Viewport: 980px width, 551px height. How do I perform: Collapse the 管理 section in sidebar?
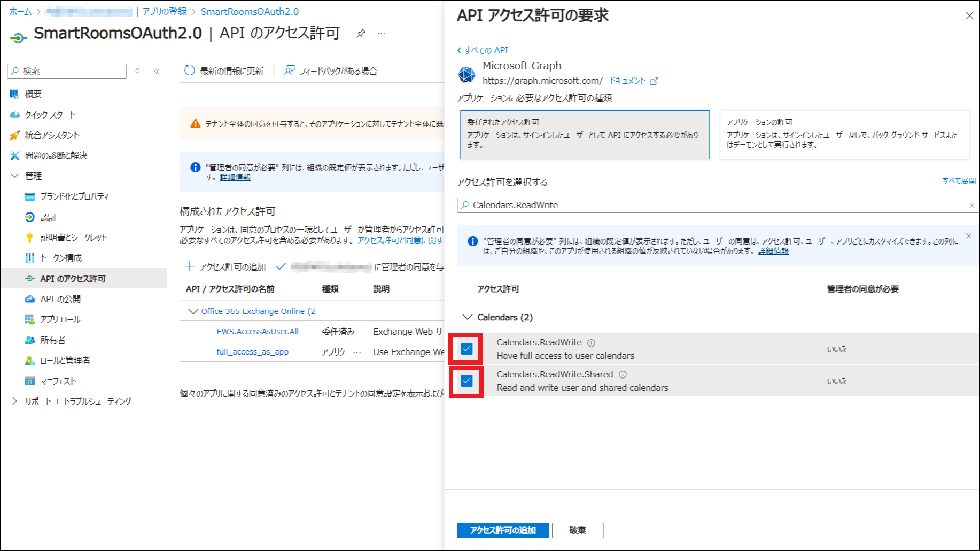pos(15,176)
